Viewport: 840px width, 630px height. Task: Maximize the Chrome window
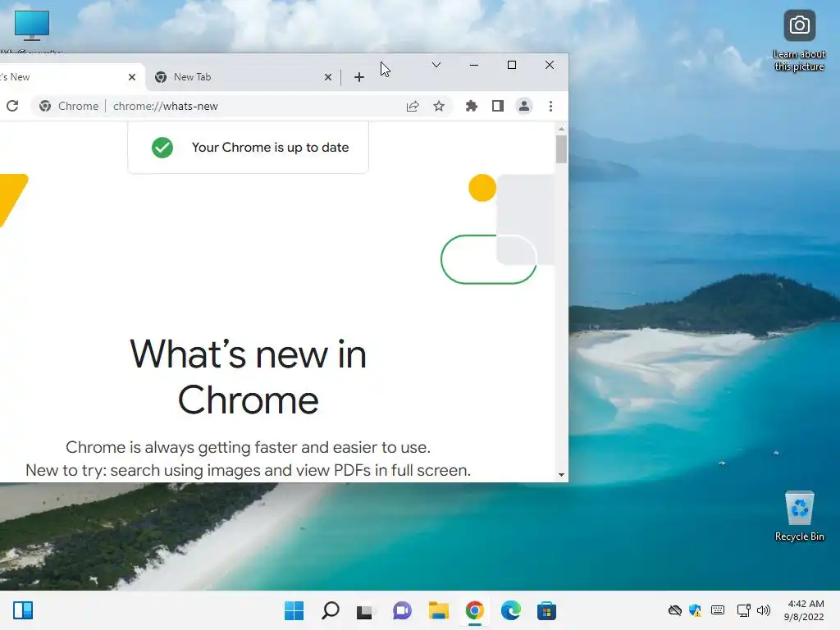(512, 65)
